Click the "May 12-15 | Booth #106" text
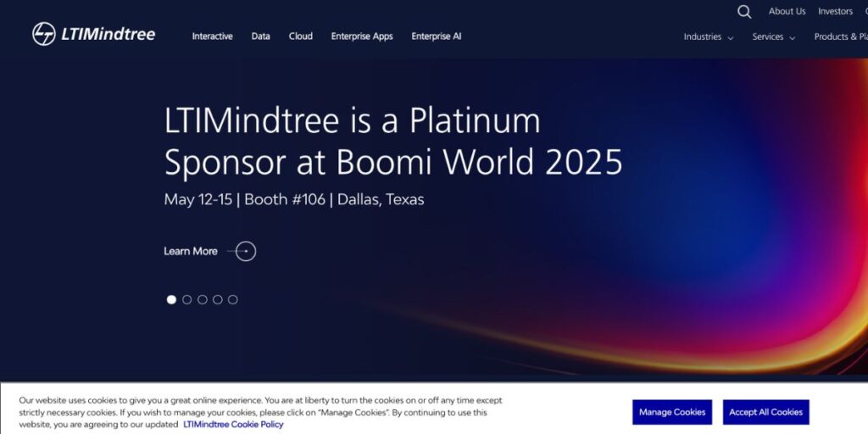The width and height of the screenshot is (868, 434). 245,199
